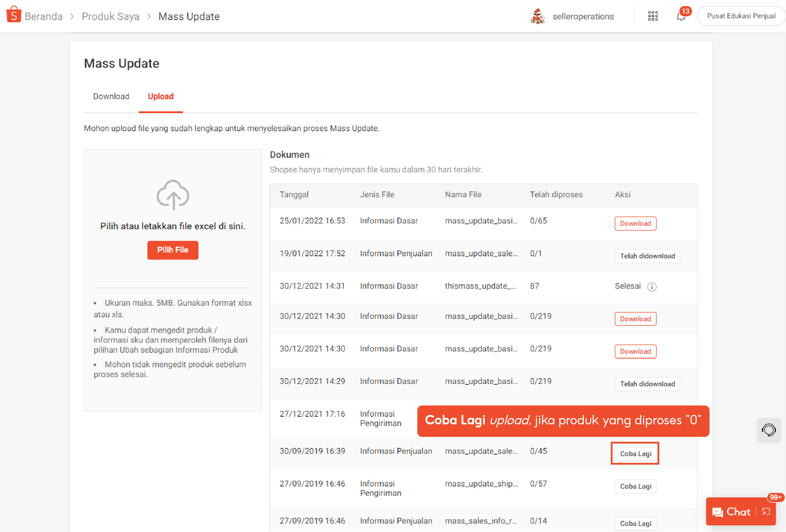Screen dimensions: 786x532
Task: Click the info icon beside Selesai status
Action: coord(652,286)
